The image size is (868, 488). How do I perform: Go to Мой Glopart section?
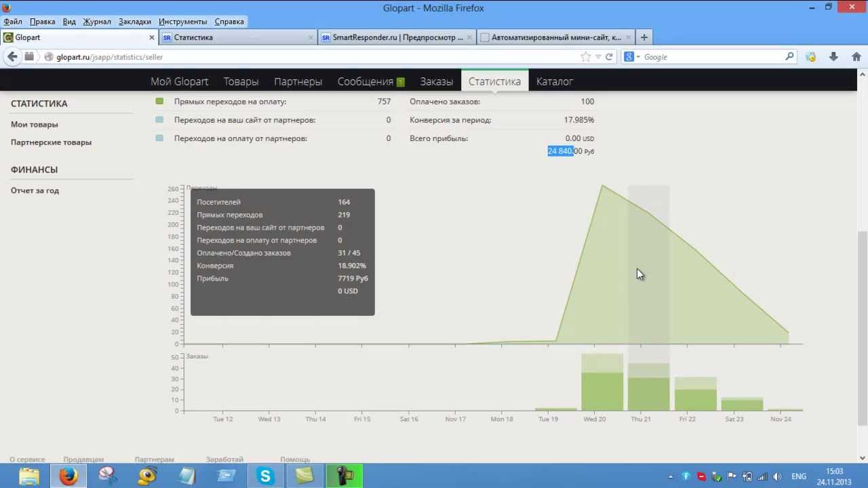coord(180,81)
